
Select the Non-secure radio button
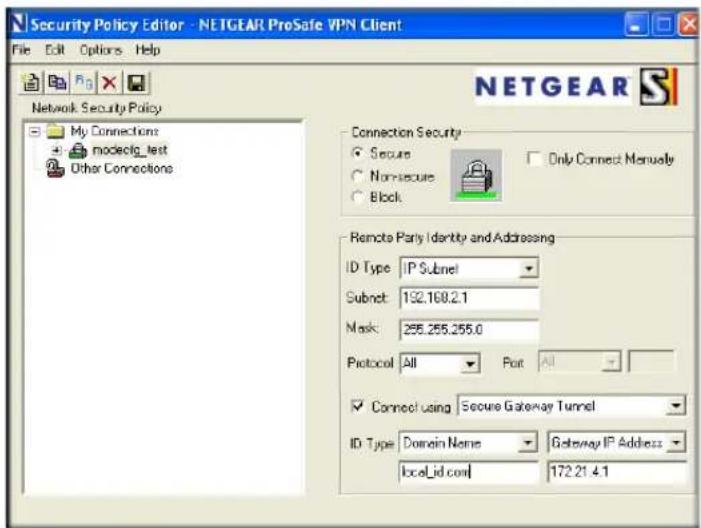357,176
